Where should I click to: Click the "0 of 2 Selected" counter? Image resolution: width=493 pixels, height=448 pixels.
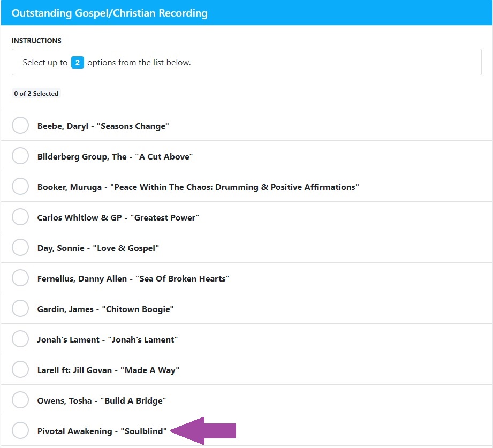click(36, 93)
